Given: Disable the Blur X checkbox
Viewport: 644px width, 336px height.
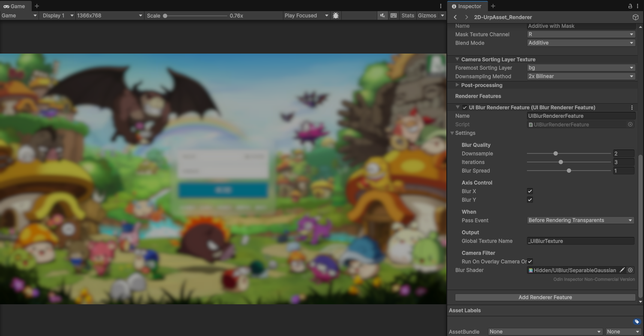Looking at the screenshot, I should (530, 191).
